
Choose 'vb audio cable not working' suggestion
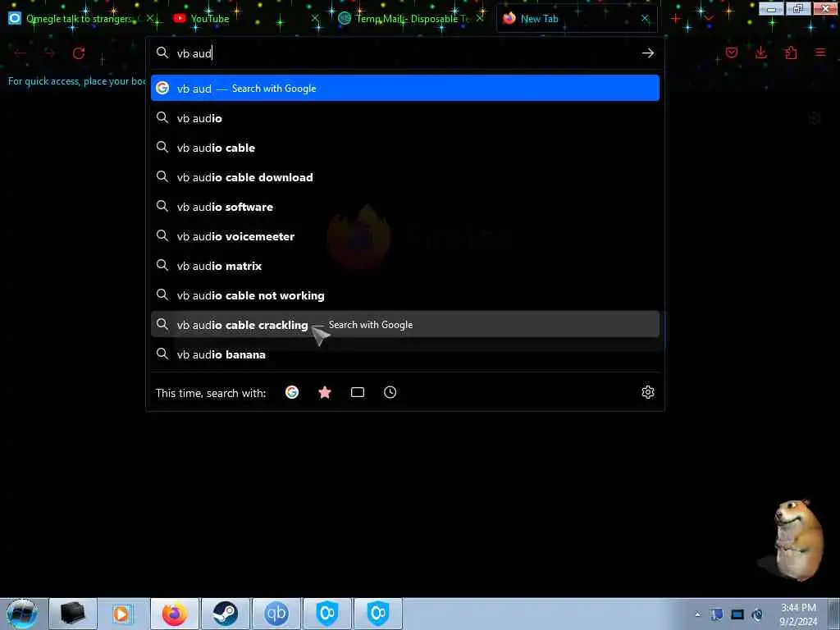coord(405,294)
